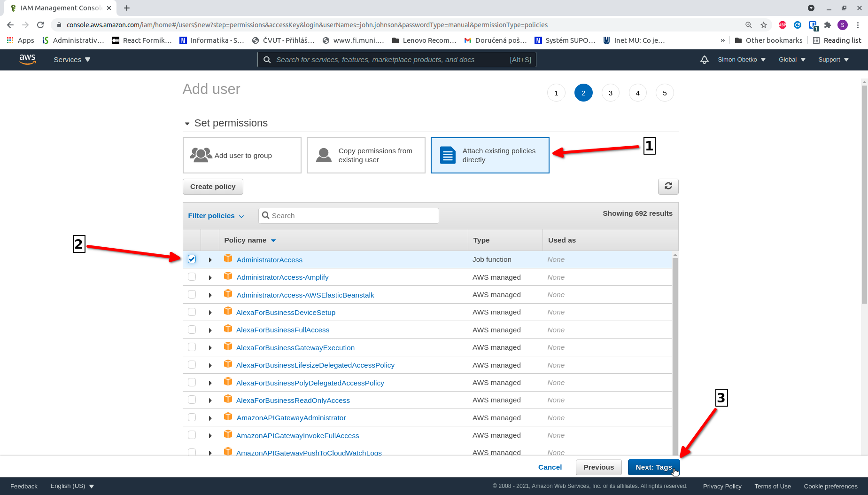868x495 pixels.
Task: Expand the AmazonAPIGatewayAdministrator row arrow
Action: pos(210,418)
